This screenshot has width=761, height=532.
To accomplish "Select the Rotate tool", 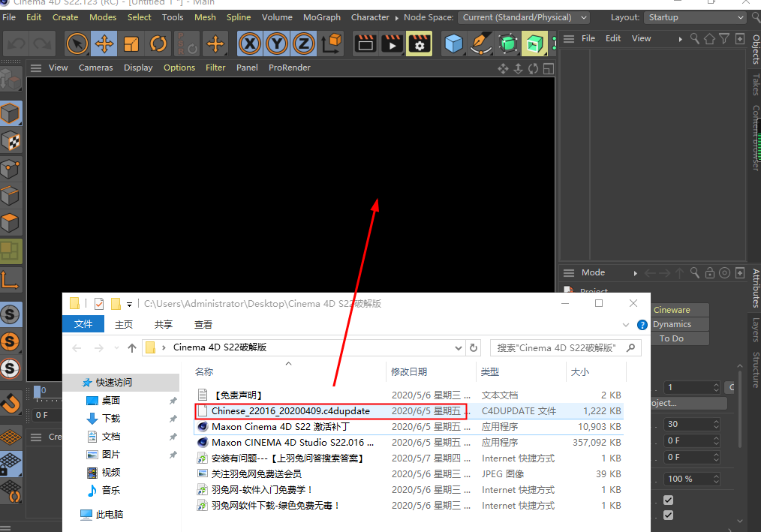I will tap(158, 44).
